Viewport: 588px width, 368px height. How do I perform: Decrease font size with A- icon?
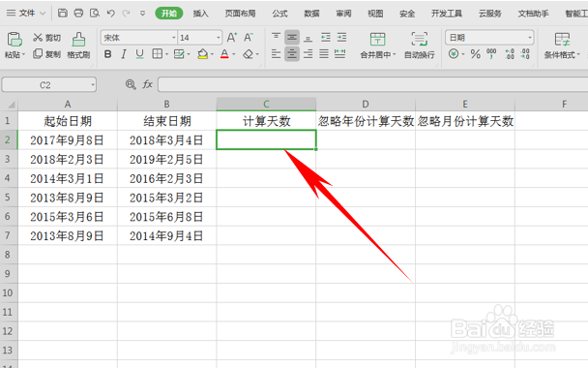pyautogui.click(x=249, y=38)
